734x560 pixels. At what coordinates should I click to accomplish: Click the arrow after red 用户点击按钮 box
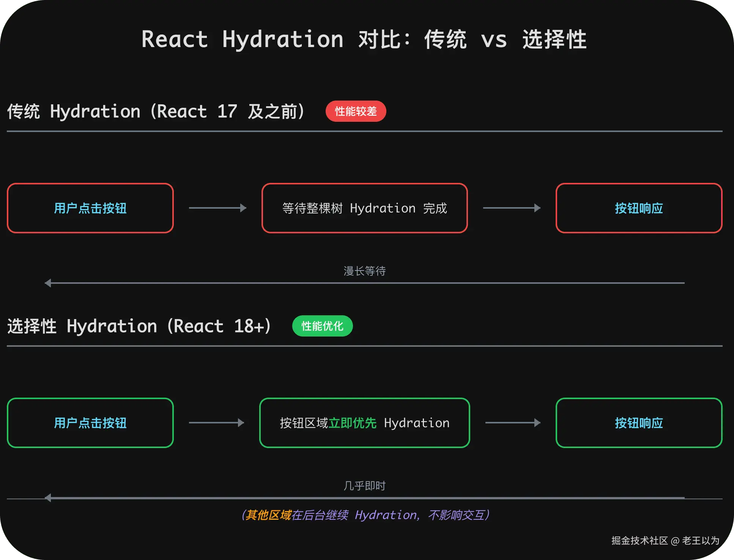[x=217, y=208]
